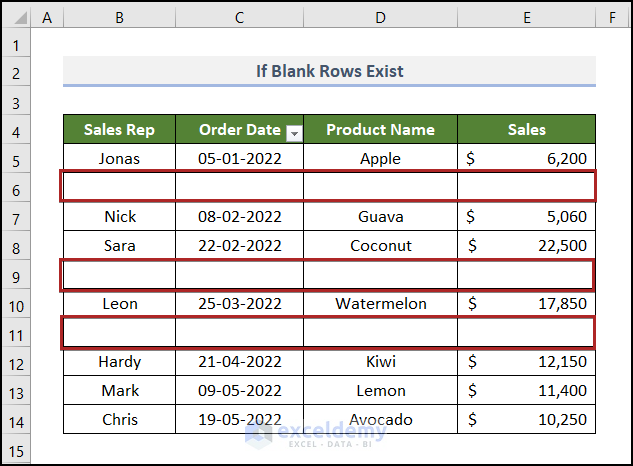Viewport: 633px width, 466px height.
Task: Click the title If Blank Rows Exist
Action: click(x=329, y=72)
